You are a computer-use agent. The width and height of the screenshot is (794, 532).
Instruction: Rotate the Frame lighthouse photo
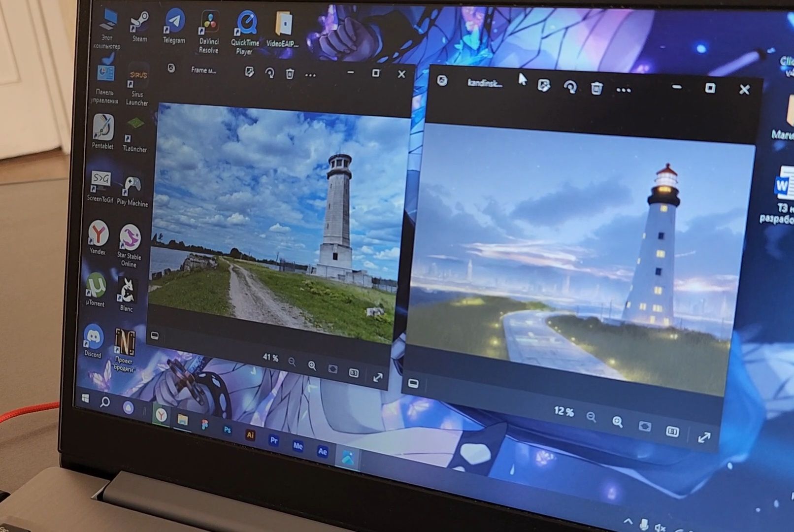coord(269,73)
